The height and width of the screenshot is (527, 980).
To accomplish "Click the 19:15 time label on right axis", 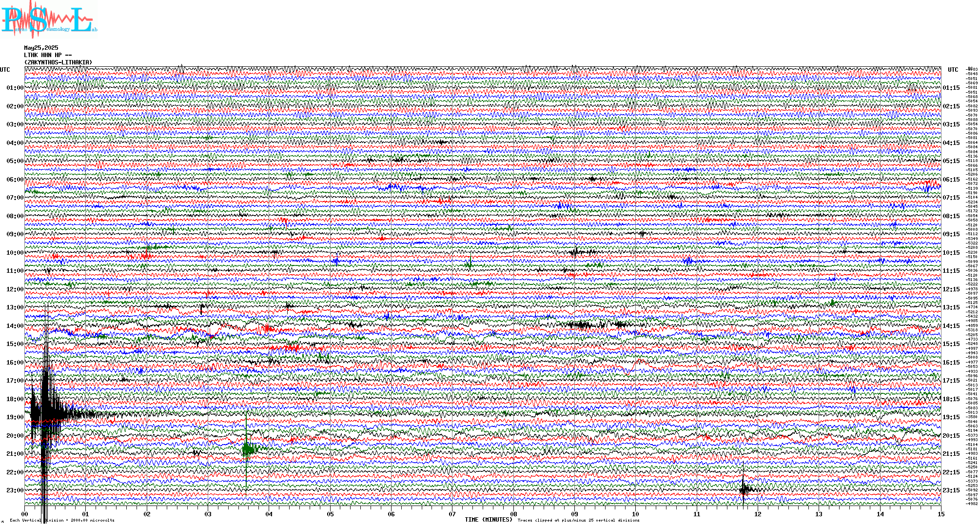I will click(x=951, y=417).
